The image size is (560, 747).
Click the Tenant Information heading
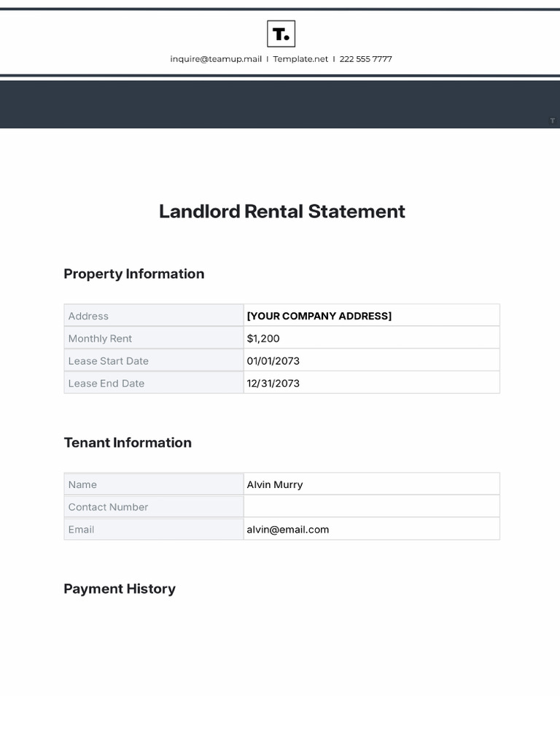128,443
